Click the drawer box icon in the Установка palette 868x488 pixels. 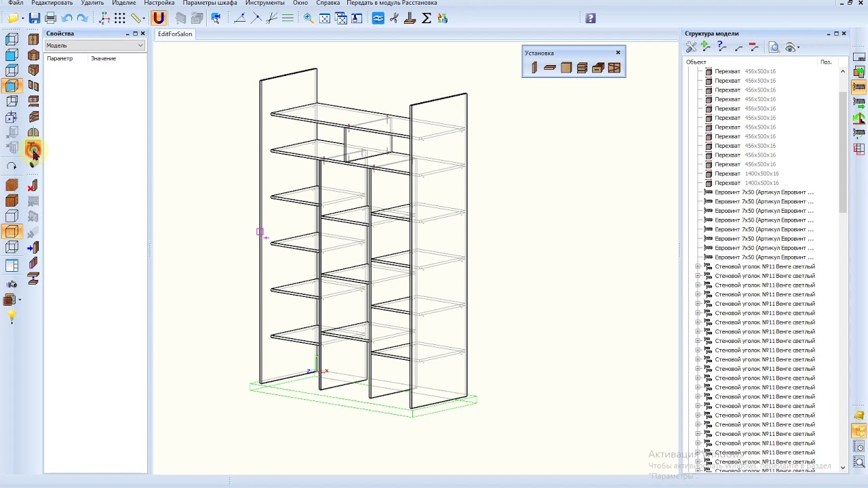point(597,68)
